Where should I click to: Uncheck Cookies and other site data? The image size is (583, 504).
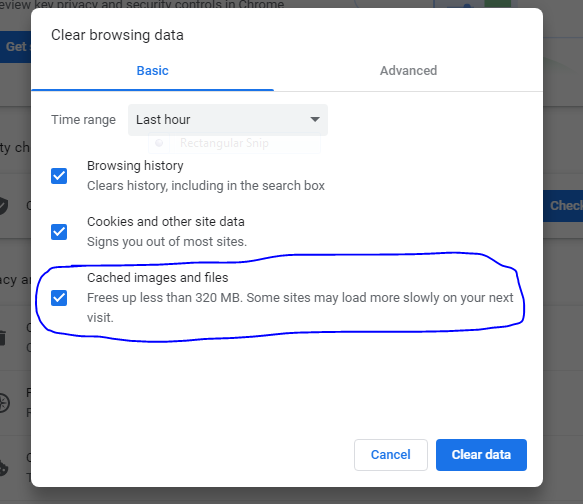[59, 232]
